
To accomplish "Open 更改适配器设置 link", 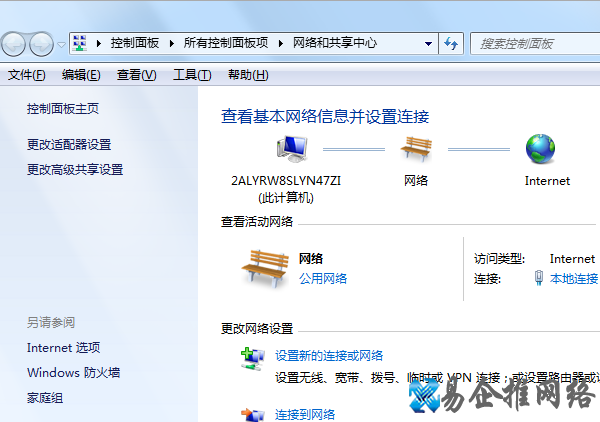I will coord(69,145).
